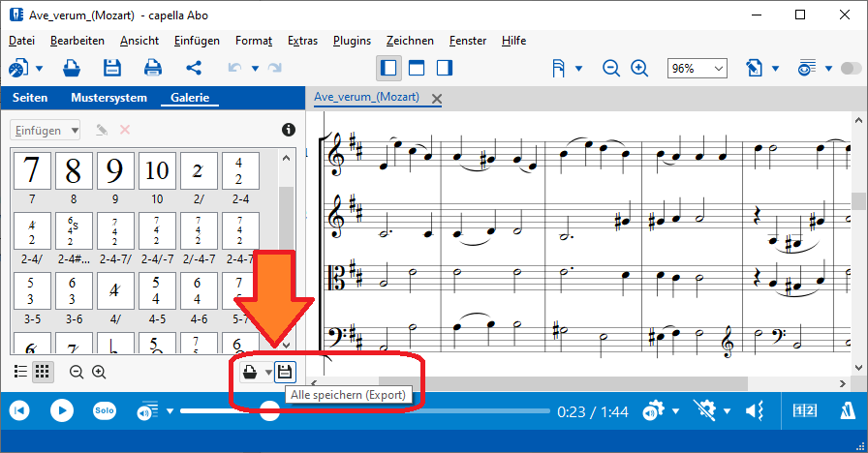
Task: Click the gallery open basket icon
Action: 250,372
